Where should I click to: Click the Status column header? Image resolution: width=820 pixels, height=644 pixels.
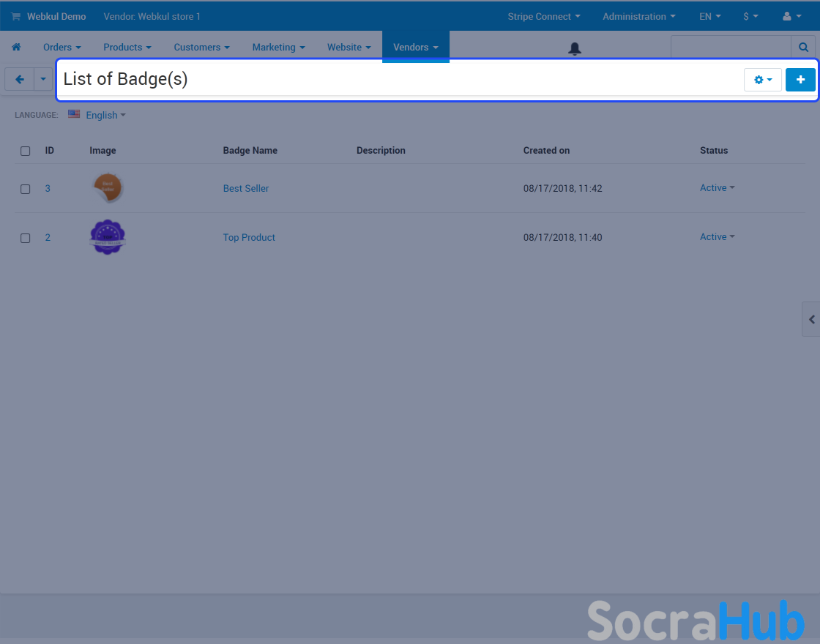[714, 151]
